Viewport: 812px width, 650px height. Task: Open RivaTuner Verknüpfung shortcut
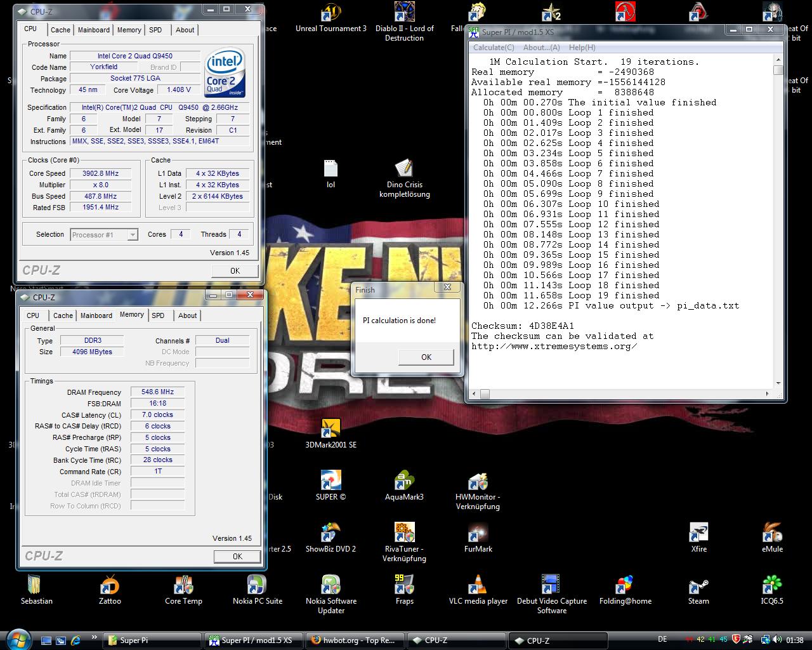404,543
